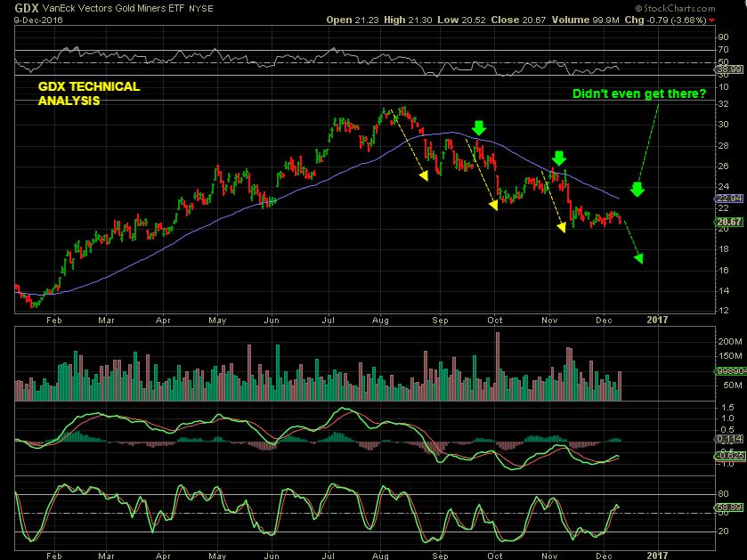This screenshot has height=560, width=747.
Task: Click the -0.625 MACD value tag
Action: click(x=729, y=456)
